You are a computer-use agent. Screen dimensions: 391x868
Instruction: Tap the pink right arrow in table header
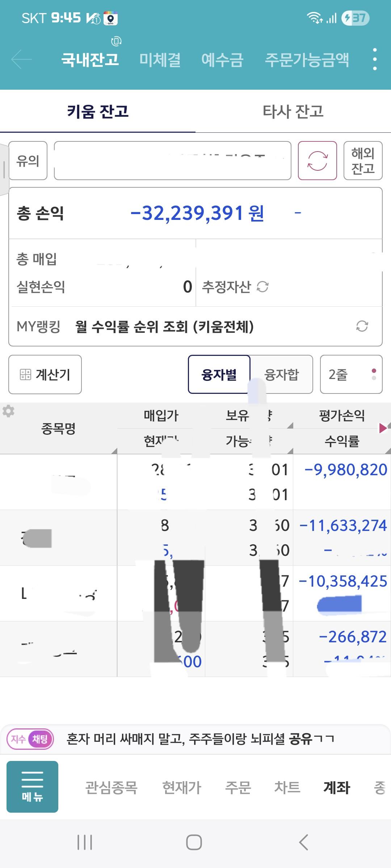click(383, 428)
